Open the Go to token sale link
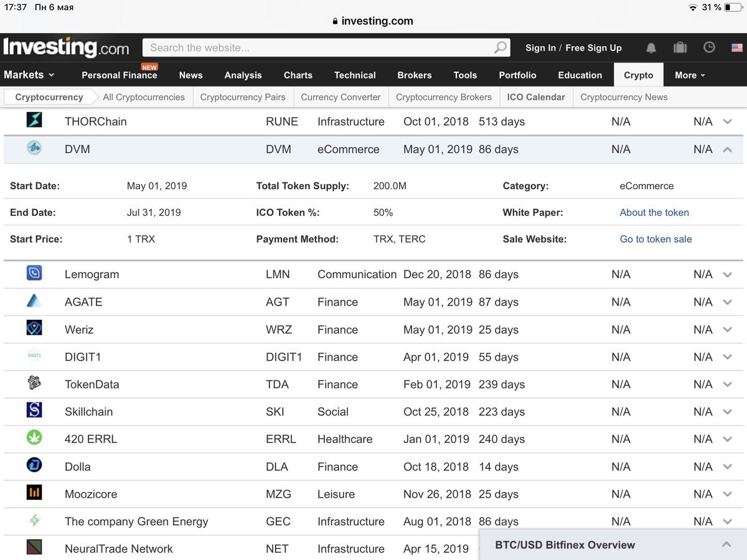Image resolution: width=747 pixels, height=560 pixels. click(x=655, y=239)
